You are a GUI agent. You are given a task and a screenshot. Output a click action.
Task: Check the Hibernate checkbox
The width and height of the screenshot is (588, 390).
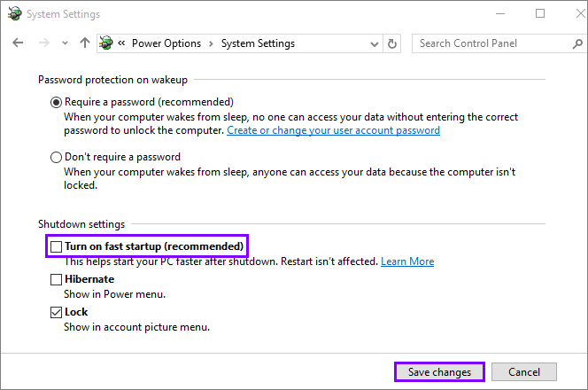(x=57, y=279)
